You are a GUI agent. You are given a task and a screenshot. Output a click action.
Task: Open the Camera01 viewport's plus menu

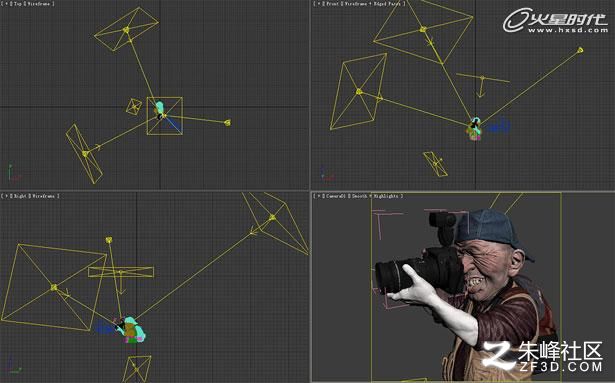pyautogui.click(x=320, y=195)
